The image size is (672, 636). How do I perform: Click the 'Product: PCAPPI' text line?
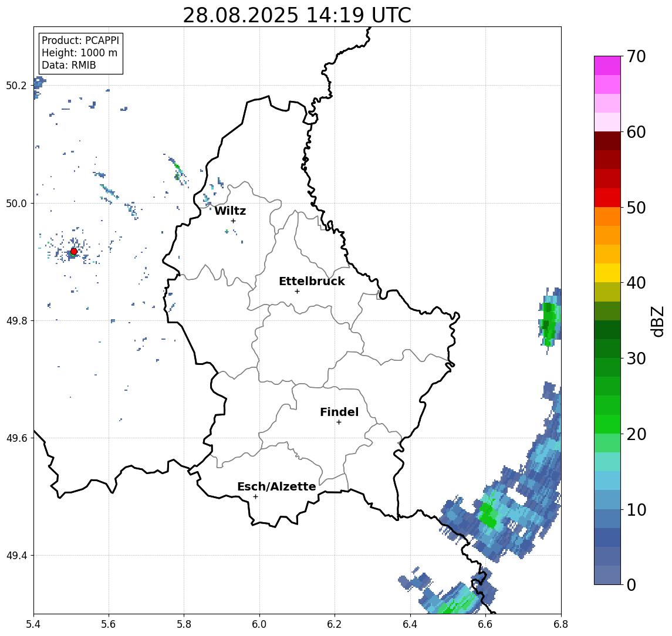(80, 40)
